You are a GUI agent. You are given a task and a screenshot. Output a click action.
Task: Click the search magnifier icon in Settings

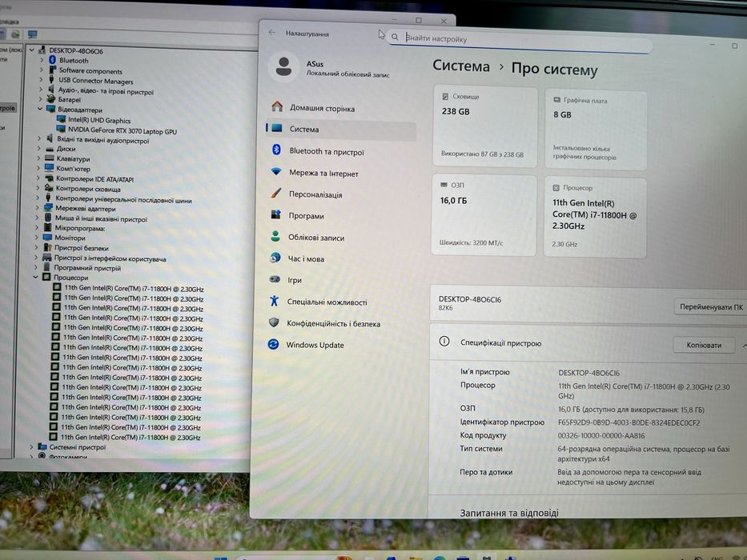click(395, 37)
